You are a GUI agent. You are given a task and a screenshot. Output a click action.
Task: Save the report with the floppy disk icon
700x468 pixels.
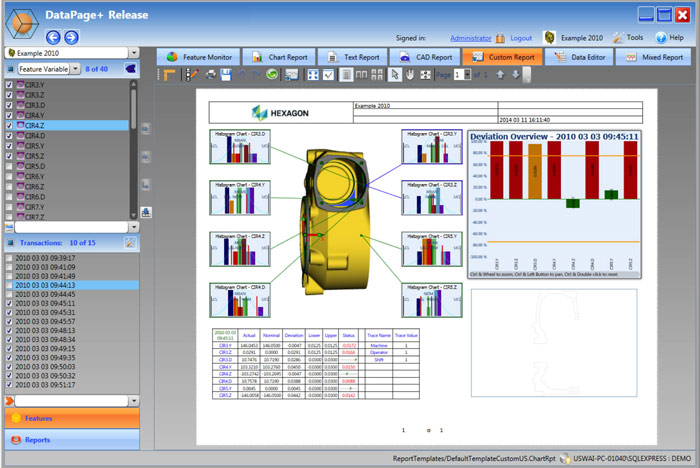226,75
